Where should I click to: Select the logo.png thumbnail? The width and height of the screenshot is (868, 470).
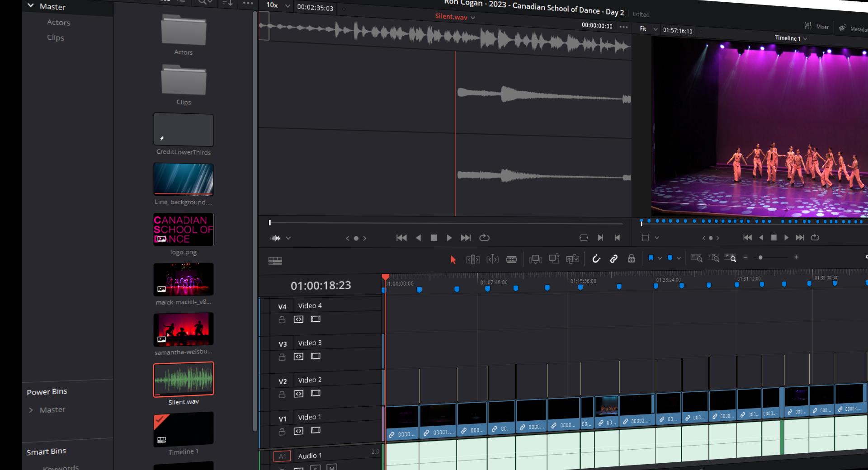point(184,230)
